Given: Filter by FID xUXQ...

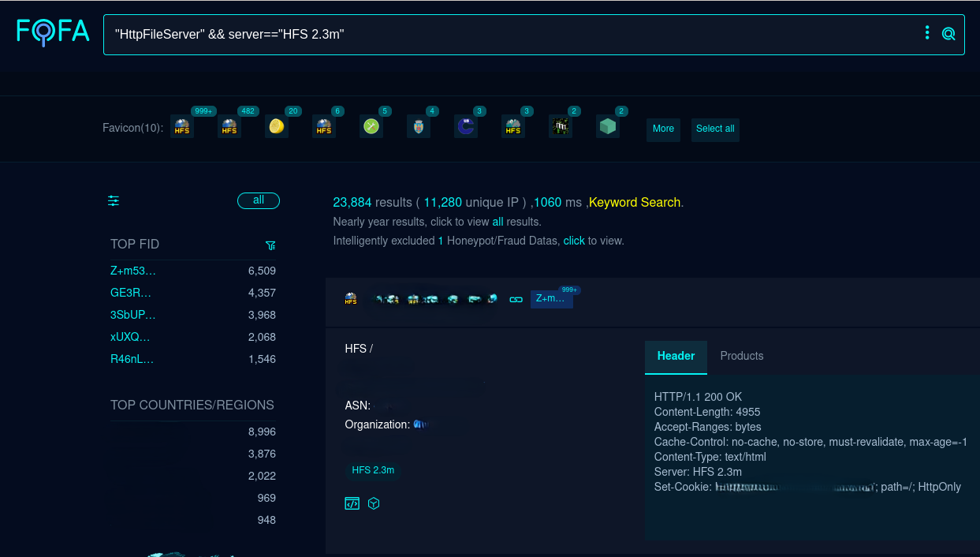Looking at the screenshot, I should pos(130,337).
